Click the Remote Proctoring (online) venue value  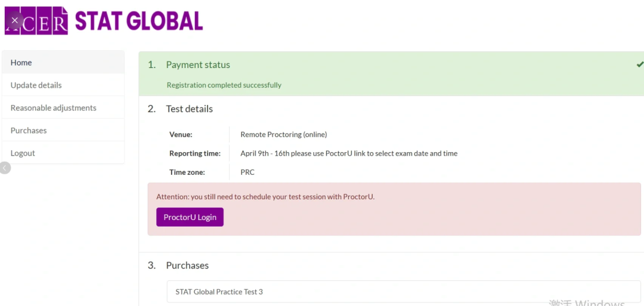click(x=284, y=134)
